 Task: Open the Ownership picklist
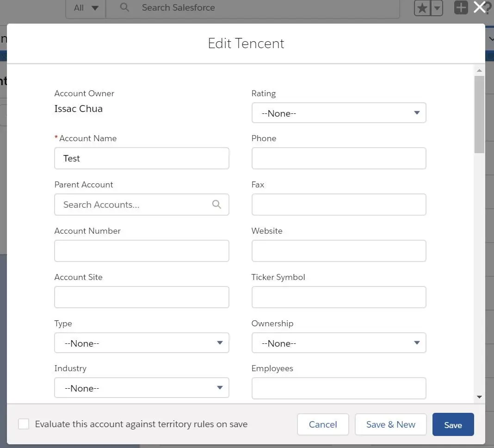[x=339, y=342]
